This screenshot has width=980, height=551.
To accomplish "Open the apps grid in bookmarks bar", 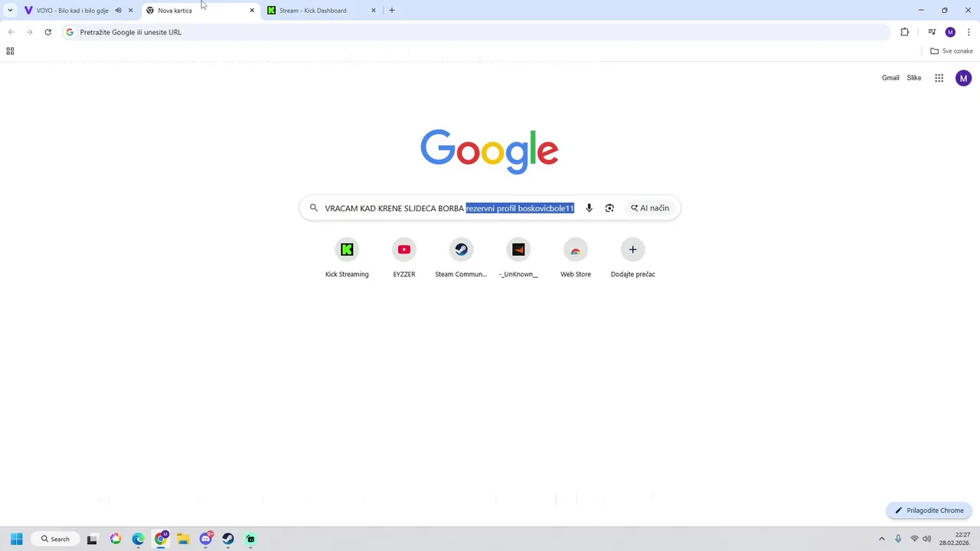I will 10,51.
